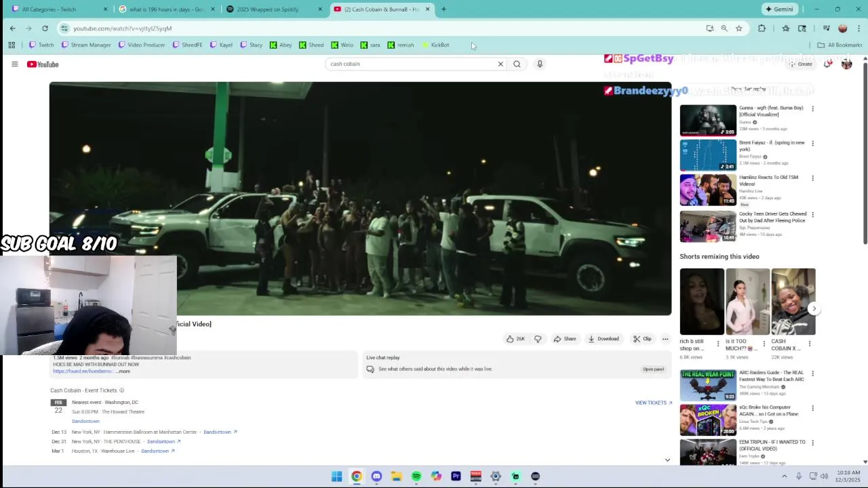The image size is (868, 488).
Task: Switch to 2025 Wrapped on Spotify tab
Action: pyautogui.click(x=275, y=9)
